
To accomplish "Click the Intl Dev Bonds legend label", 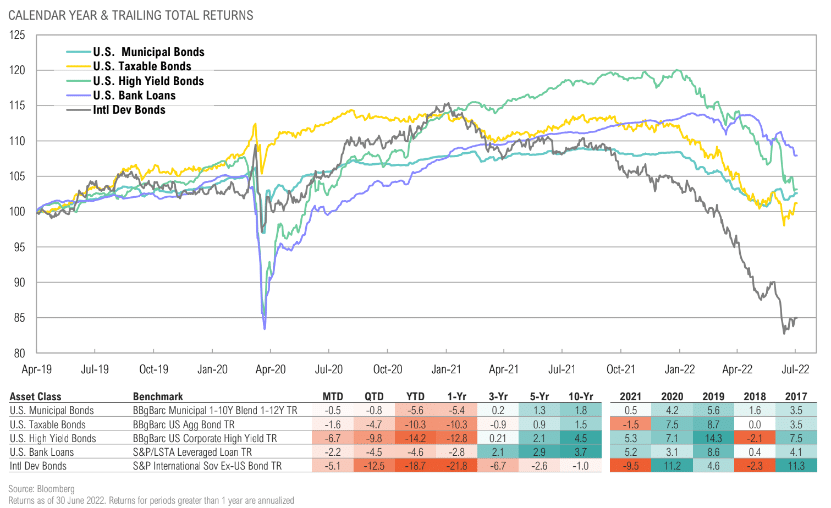I will coord(129,110).
